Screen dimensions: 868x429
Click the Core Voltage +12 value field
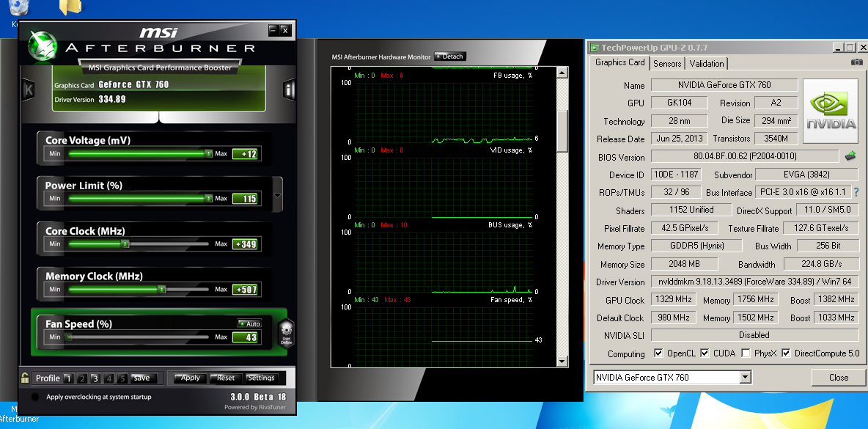[x=245, y=154]
